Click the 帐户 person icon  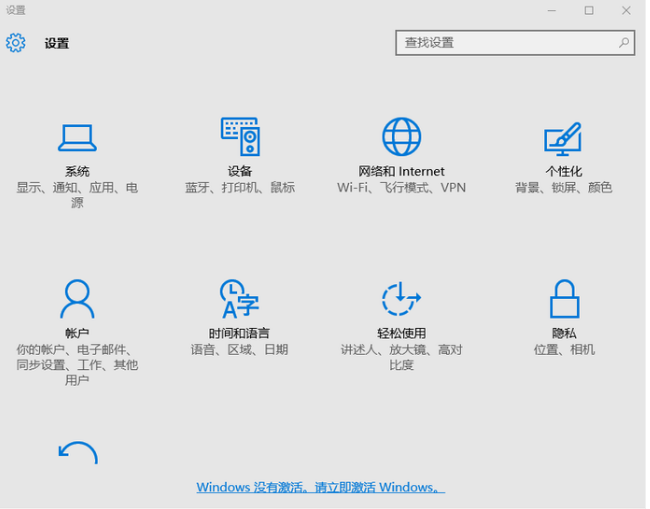[77, 298]
